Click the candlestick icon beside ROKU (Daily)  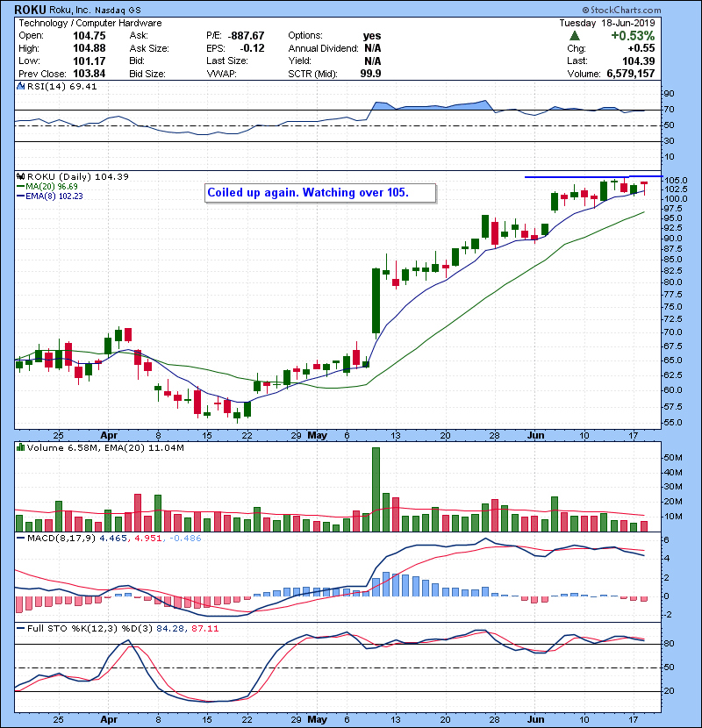click(x=20, y=177)
